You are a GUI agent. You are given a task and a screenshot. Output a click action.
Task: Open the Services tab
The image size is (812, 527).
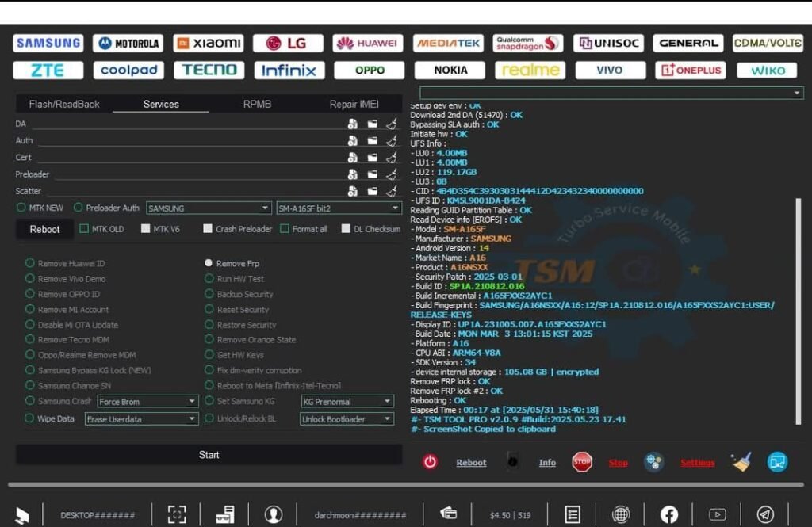pyautogui.click(x=161, y=104)
